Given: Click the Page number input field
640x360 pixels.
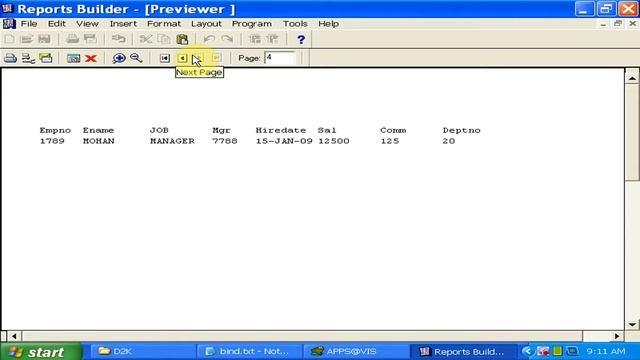Looking at the screenshot, I should tap(280, 58).
